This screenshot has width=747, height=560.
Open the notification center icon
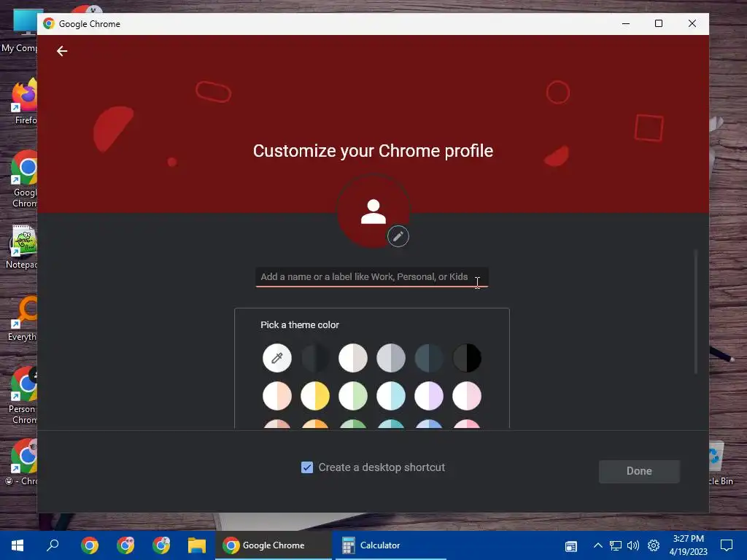(727, 545)
